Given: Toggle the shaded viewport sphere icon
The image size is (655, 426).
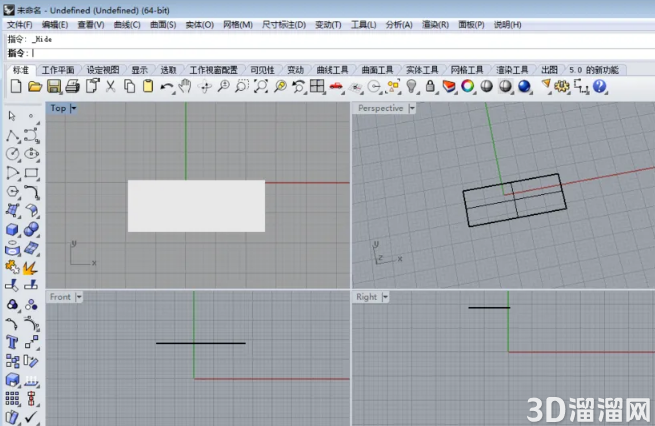Looking at the screenshot, I should click(487, 86).
